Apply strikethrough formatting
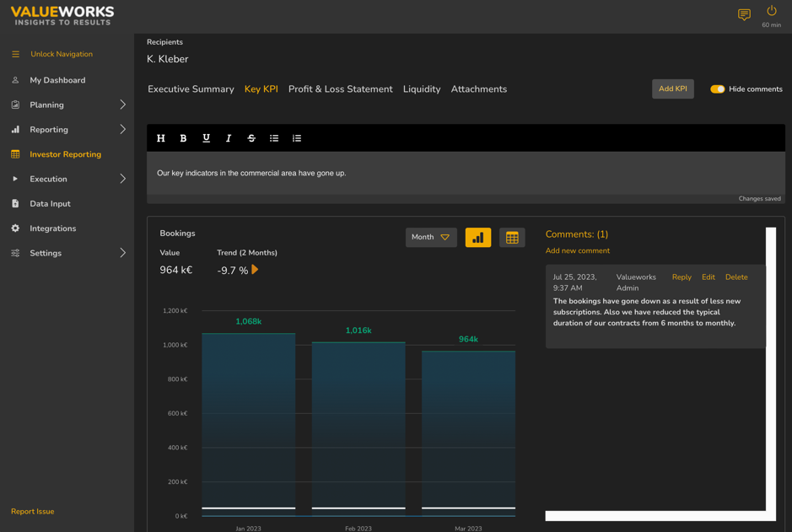The width and height of the screenshot is (792, 532). coord(251,138)
